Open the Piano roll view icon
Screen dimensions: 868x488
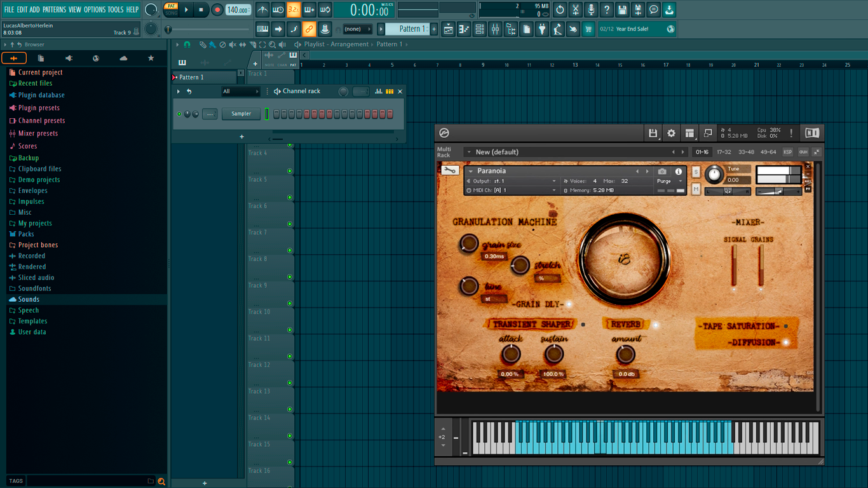pos(464,29)
